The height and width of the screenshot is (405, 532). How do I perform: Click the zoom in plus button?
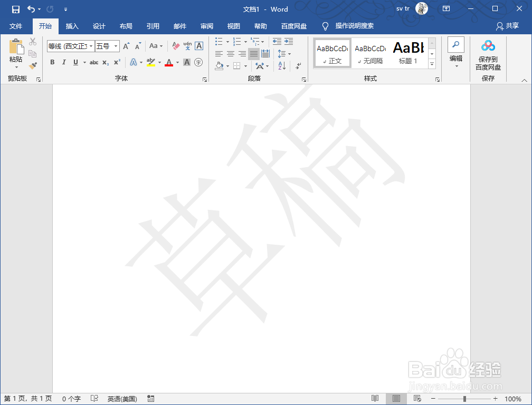[x=496, y=399]
